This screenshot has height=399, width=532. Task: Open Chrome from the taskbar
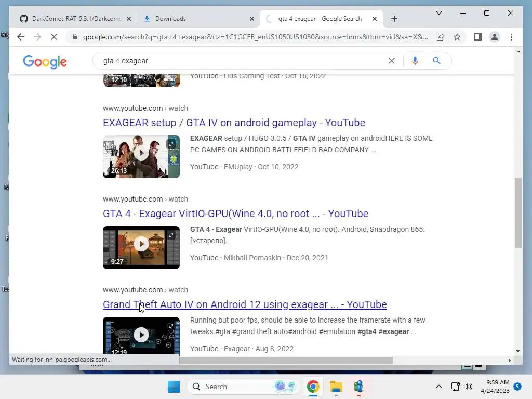pyautogui.click(x=313, y=387)
